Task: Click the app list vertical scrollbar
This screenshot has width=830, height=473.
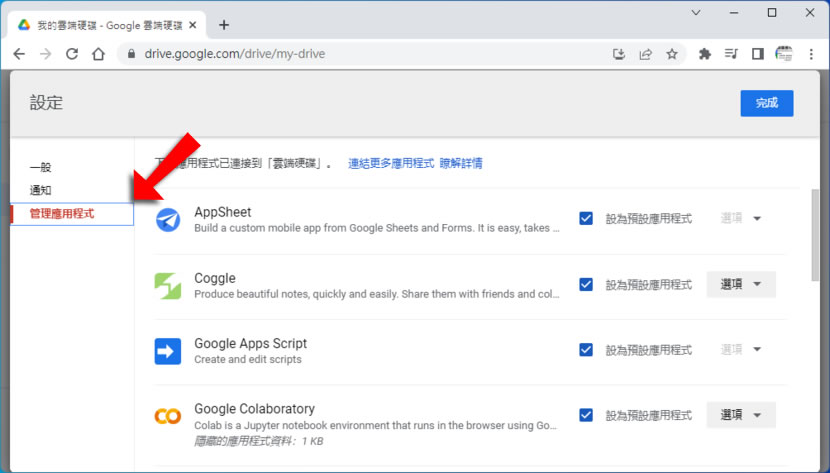Action: (x=815, y=235)
